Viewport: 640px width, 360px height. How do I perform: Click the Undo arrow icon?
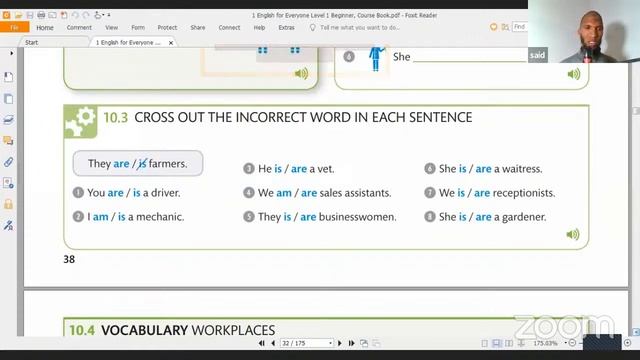[x=75, y=15]
